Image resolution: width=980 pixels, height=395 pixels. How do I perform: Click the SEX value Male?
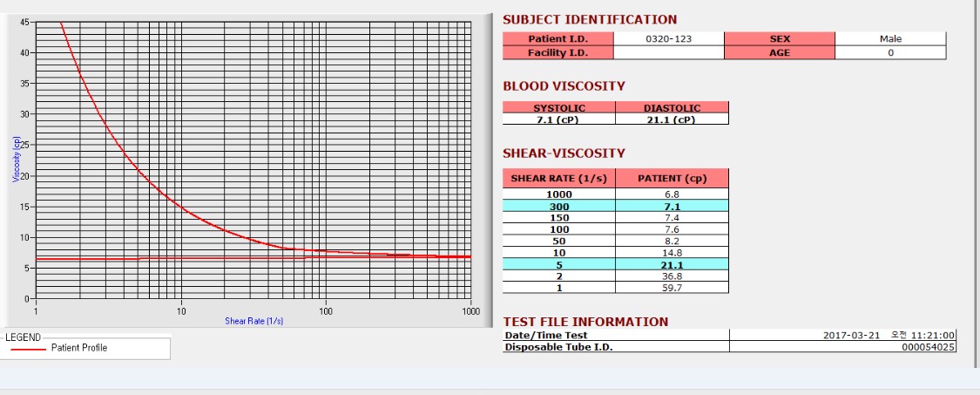[x=890, y=39]
